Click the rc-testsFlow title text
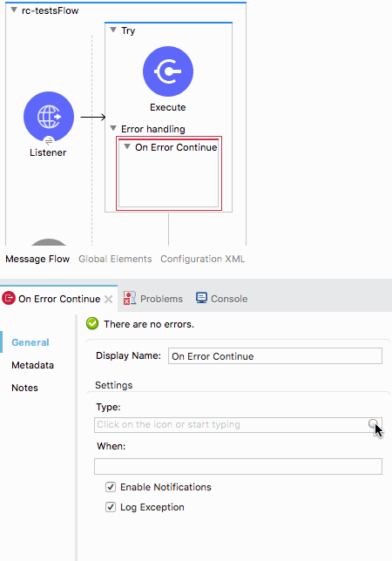The width and height of the screenshot is (392, 561). click(x=50, y=10)
